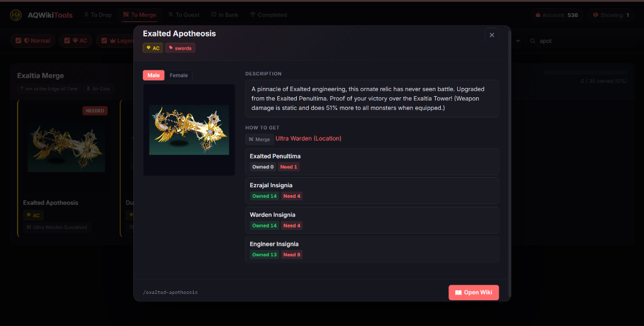Switch to the To Drop tab

tap(97, 15)
